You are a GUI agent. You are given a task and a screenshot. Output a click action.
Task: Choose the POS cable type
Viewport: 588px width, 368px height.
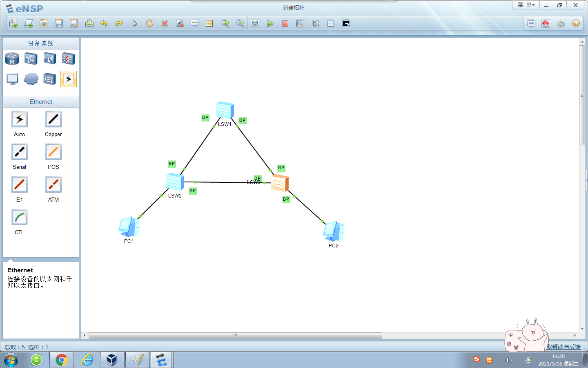point(53,152)
